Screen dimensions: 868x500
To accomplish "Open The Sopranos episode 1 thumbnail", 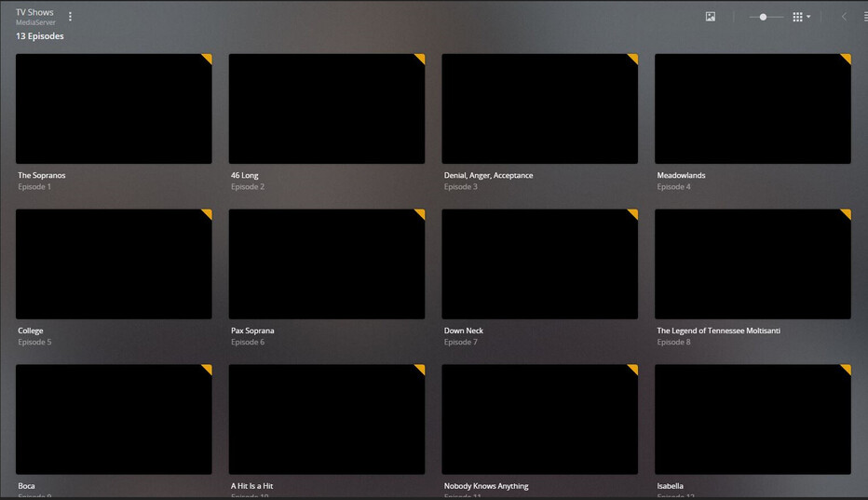I will 114,109.
